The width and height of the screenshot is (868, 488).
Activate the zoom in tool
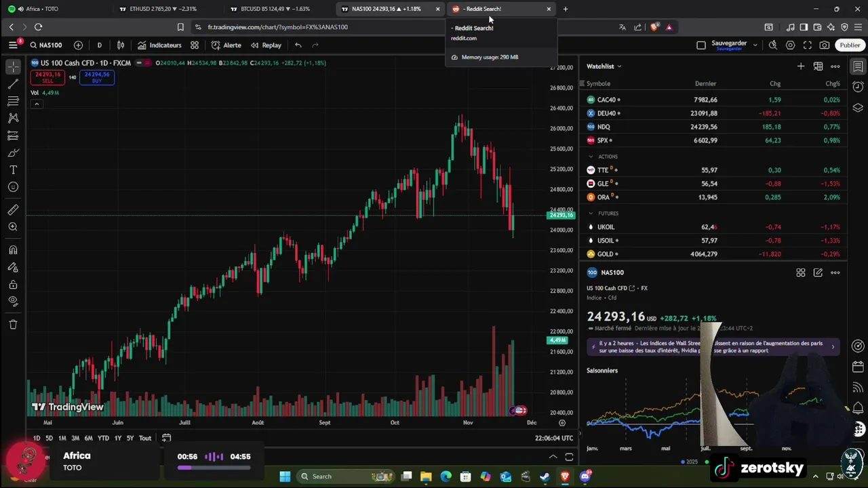point(13,227)
